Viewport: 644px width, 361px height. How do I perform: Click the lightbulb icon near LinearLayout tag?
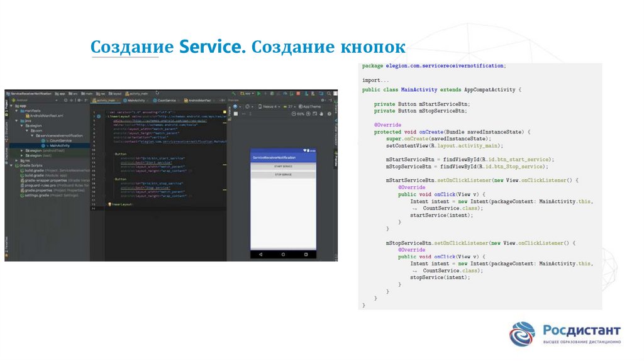click(109, 204)
